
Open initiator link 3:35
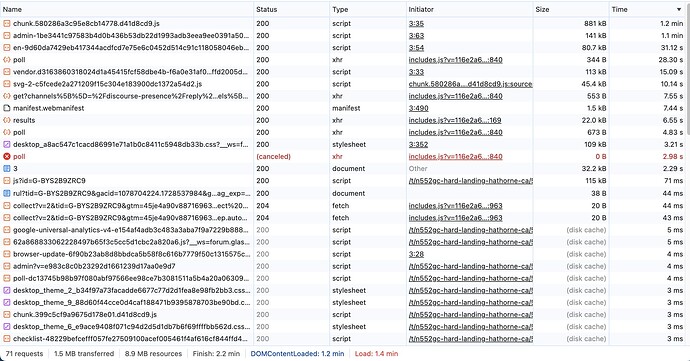tap(416, 24)
